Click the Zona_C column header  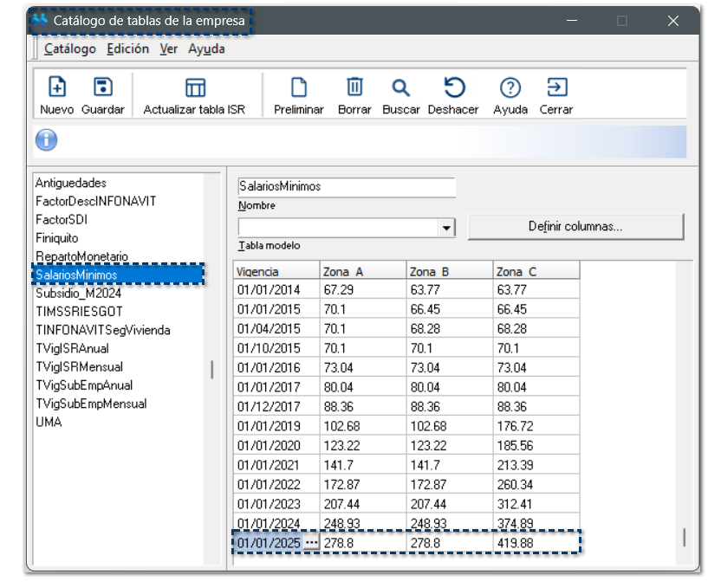[536, 271]
